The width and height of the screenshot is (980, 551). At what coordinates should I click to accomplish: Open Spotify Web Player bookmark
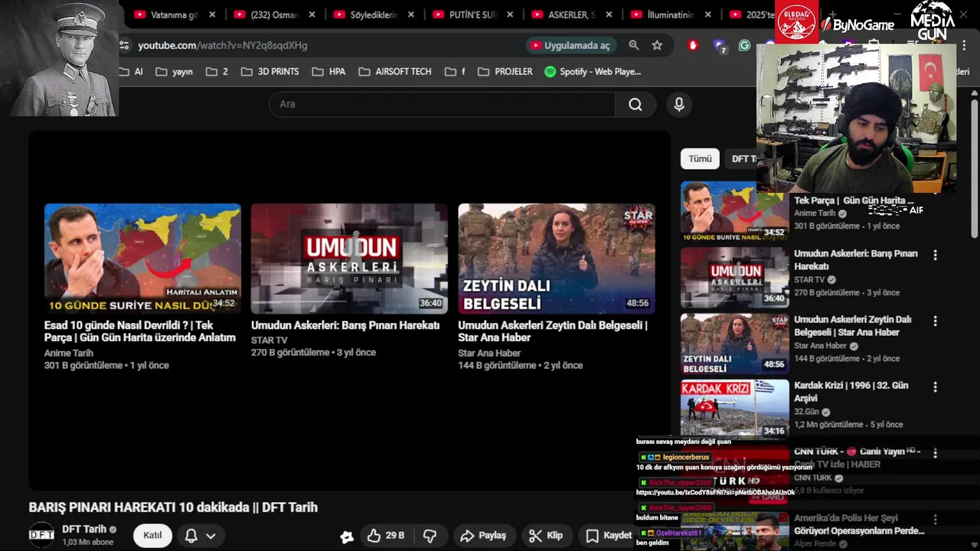(x=593, y=71)
